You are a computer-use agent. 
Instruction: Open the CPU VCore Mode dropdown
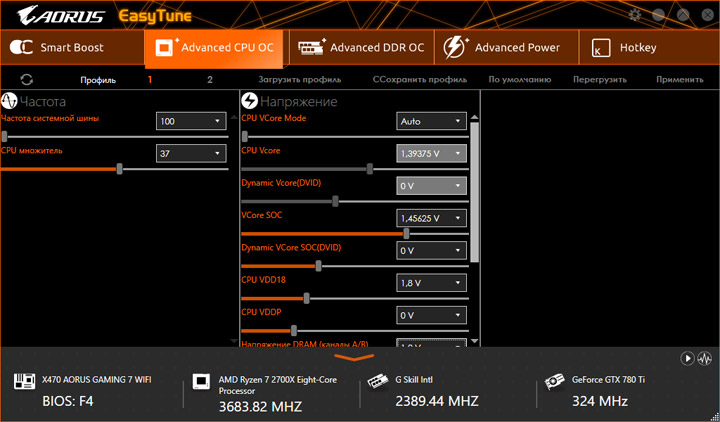[431, 121]
